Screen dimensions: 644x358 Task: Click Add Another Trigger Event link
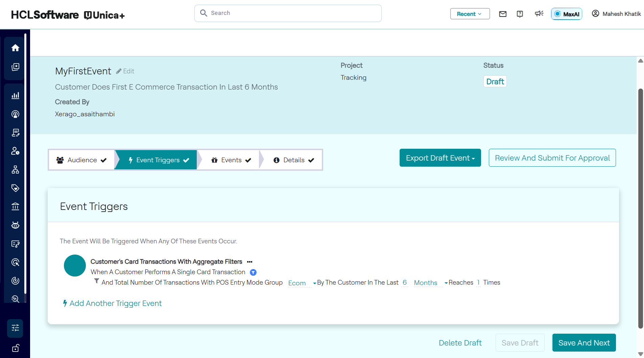click(x=116, y=304)
